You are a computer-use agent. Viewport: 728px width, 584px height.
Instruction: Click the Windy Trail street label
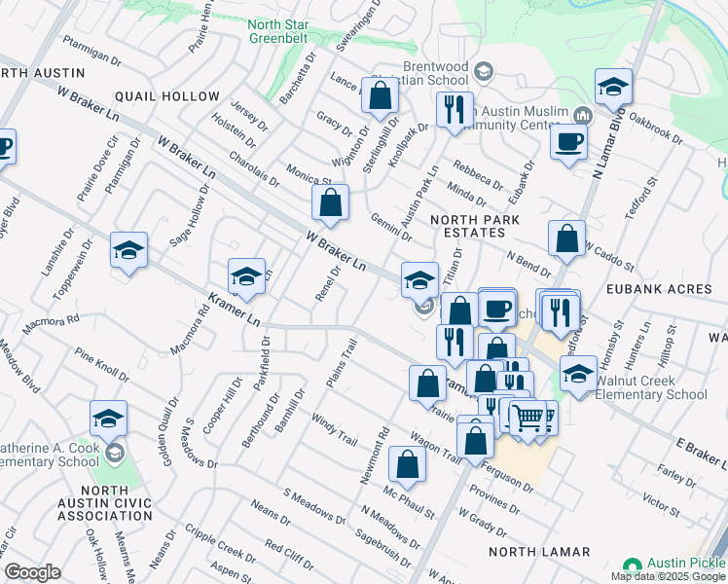(x=334, y=430)
